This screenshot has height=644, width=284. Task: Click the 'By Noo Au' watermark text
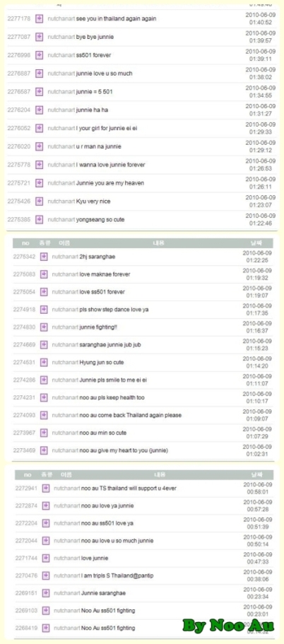[x=228, y=625]
